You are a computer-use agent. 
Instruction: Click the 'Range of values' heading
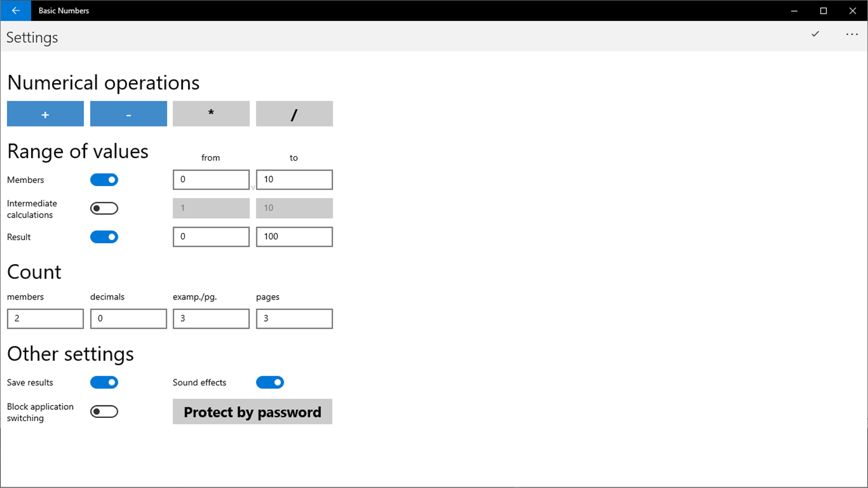point(78,151)
